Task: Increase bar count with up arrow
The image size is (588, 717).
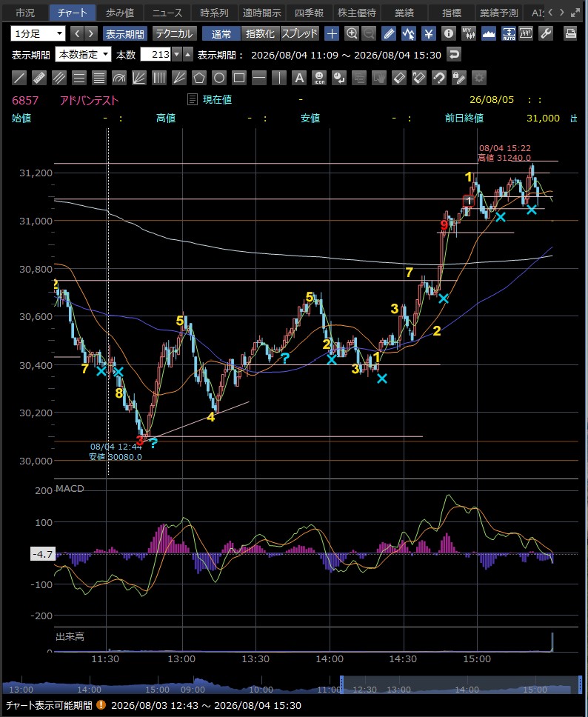Action: click(x=188, y=54)
